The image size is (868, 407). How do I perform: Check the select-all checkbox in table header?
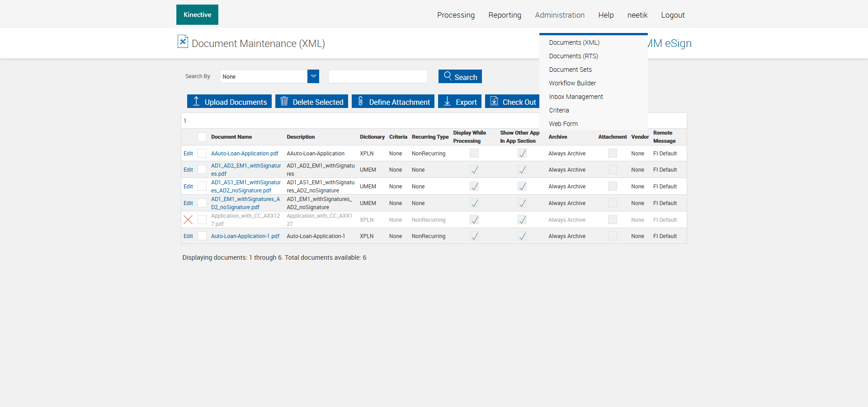(x=202, y=137)
